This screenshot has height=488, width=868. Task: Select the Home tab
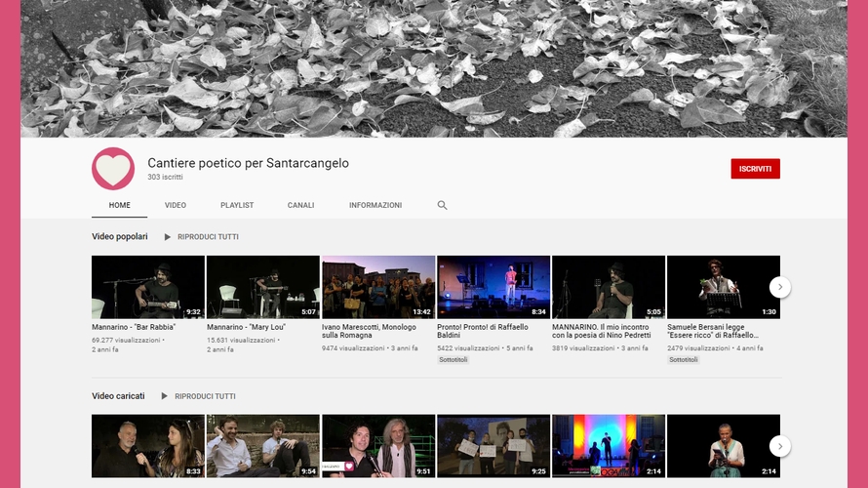click(x=119, y=206)
